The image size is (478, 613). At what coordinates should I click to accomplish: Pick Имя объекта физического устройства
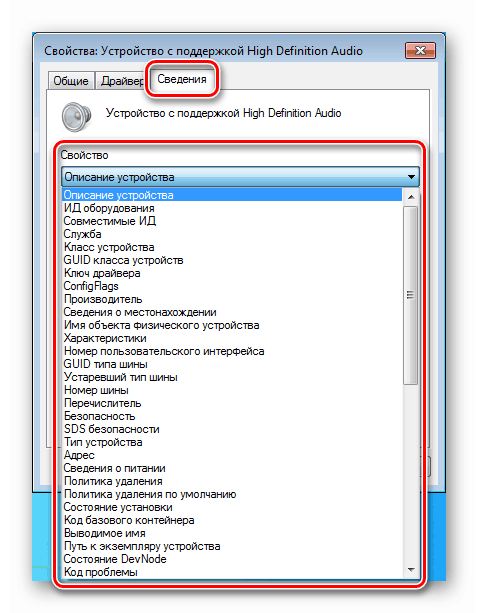point(232,325)
